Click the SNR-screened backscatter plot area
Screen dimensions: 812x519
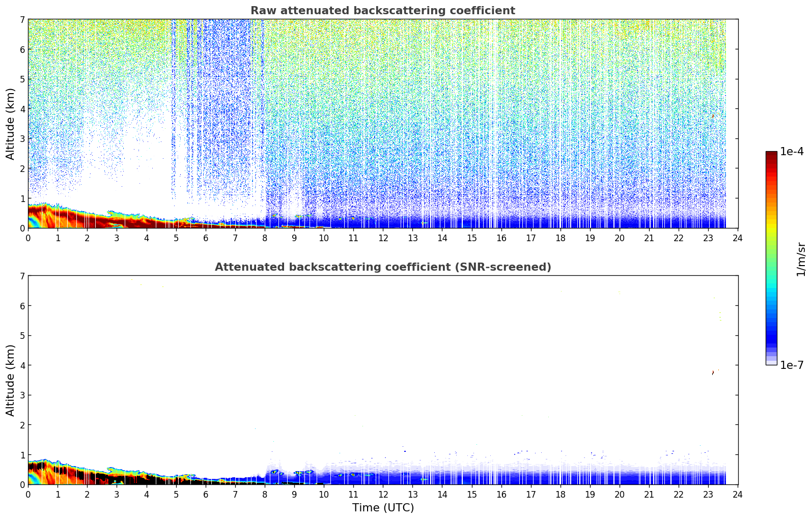(383, 380)
